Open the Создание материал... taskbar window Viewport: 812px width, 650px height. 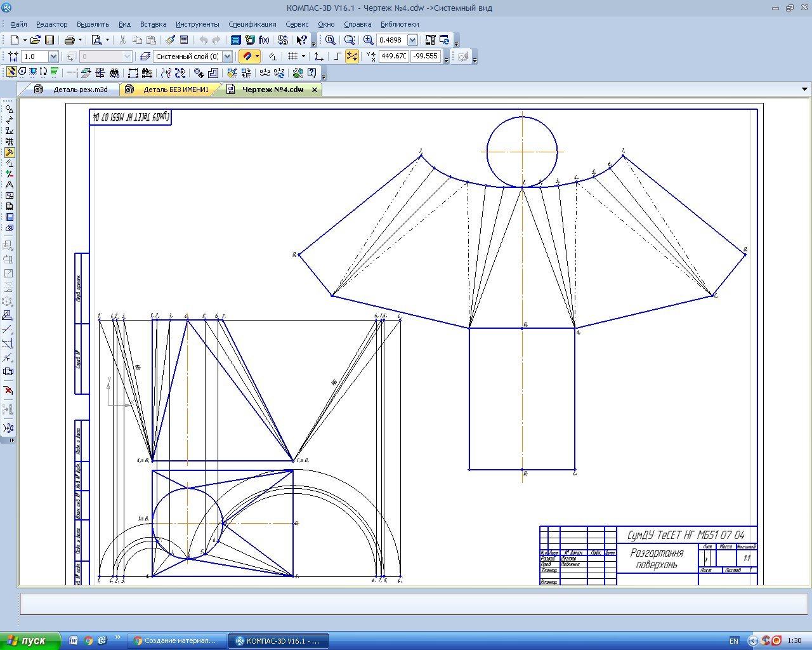176,640
